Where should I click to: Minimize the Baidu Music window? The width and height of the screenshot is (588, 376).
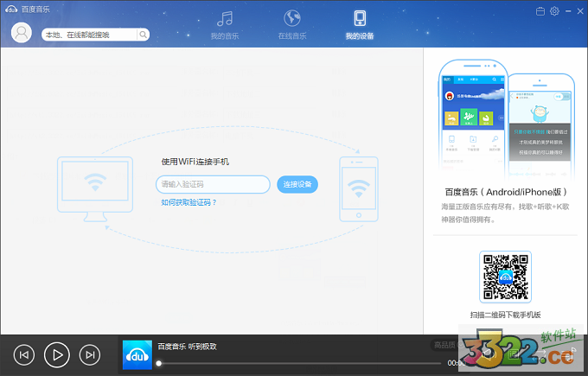[x=568, y=11]
